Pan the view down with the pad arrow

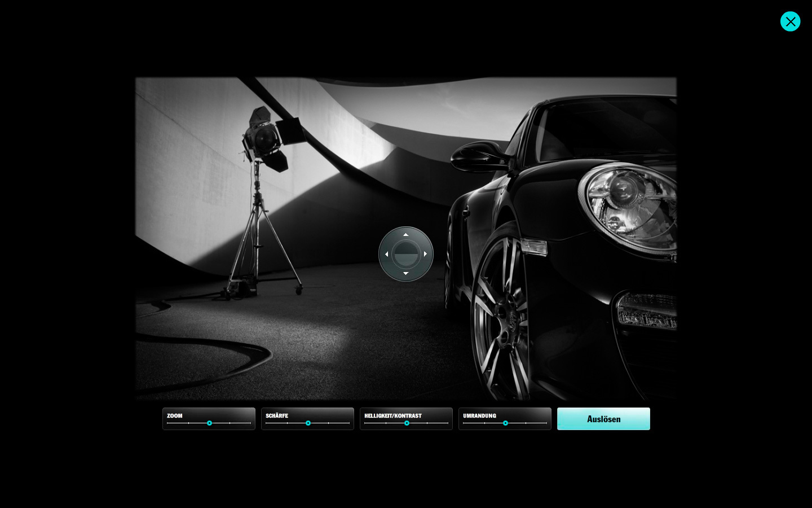(405, 274)
